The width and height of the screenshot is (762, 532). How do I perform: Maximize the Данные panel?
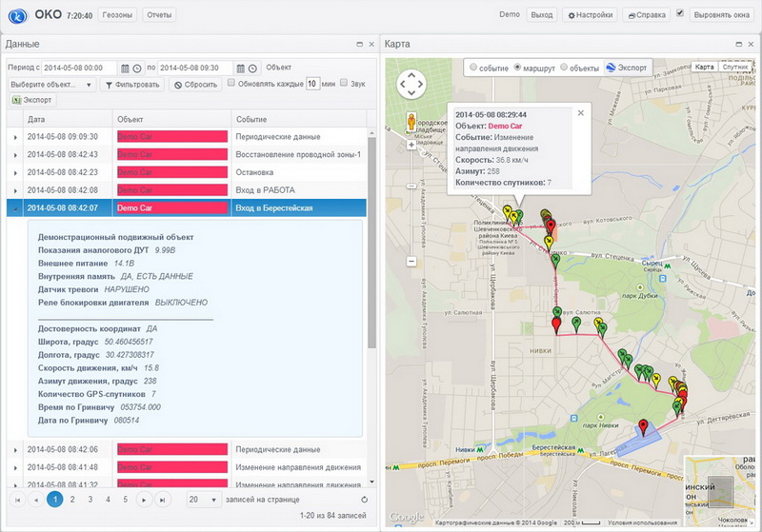360,44
